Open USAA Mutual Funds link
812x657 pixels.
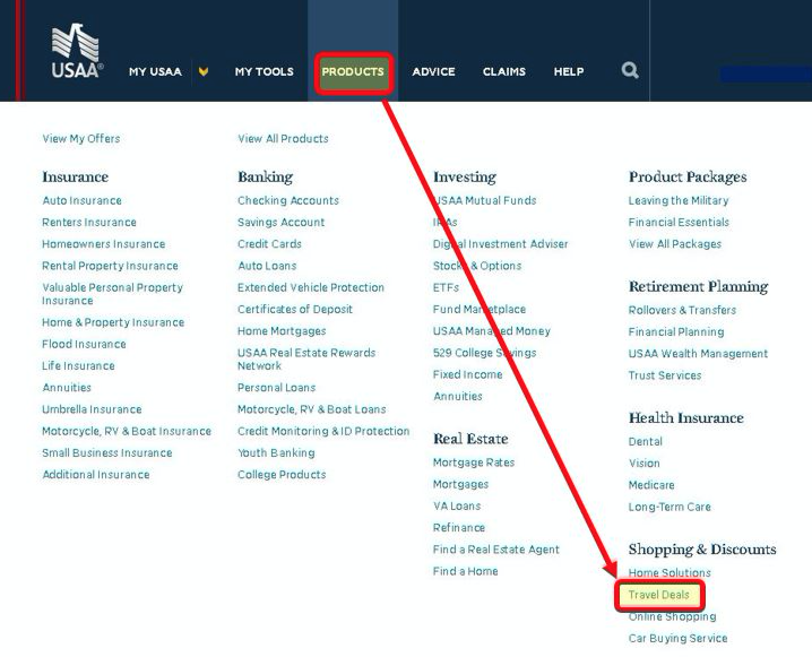coord(485,200)
